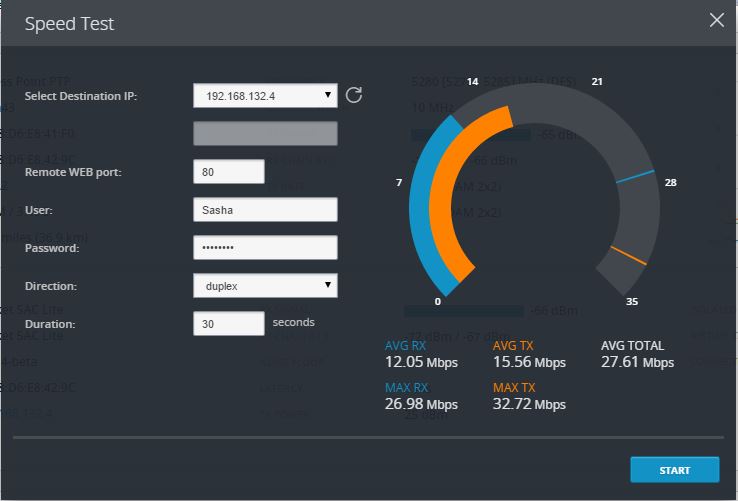Select the orange max TX marker line
The height and width of the screenshot is (501, 738).
point(628,255)
